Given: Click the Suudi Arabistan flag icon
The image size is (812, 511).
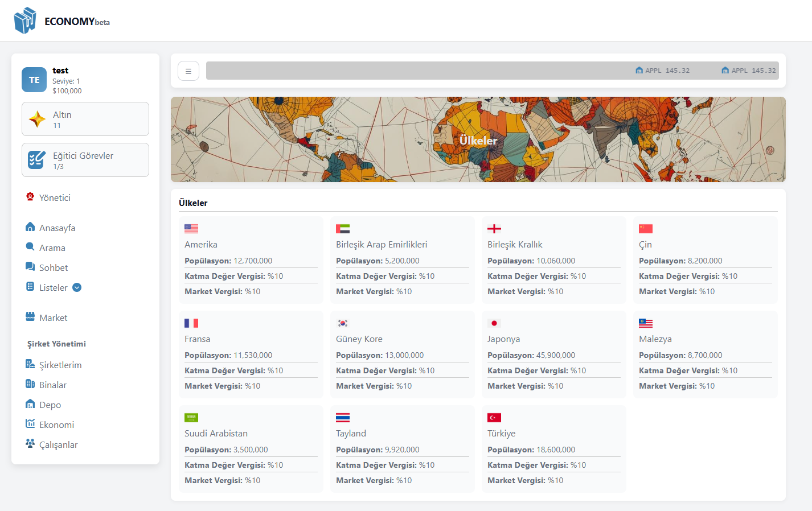Looking at the screenshot, I should coord(191,418).
